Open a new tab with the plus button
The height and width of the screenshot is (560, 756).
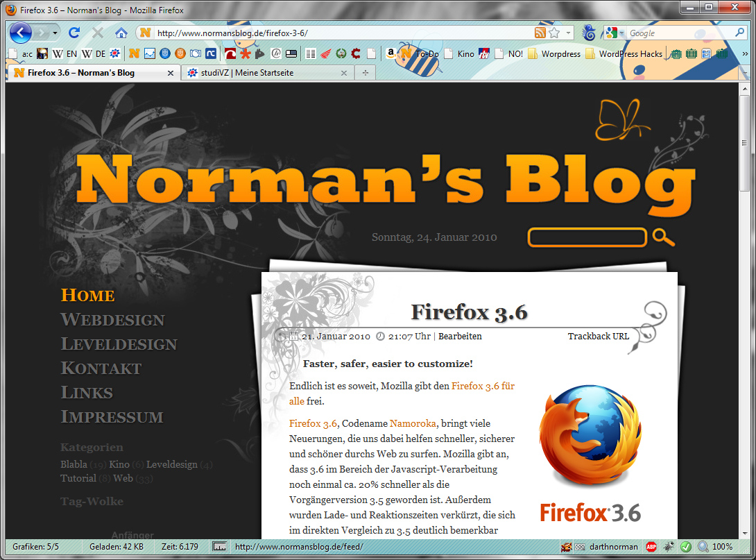(366, 73)
